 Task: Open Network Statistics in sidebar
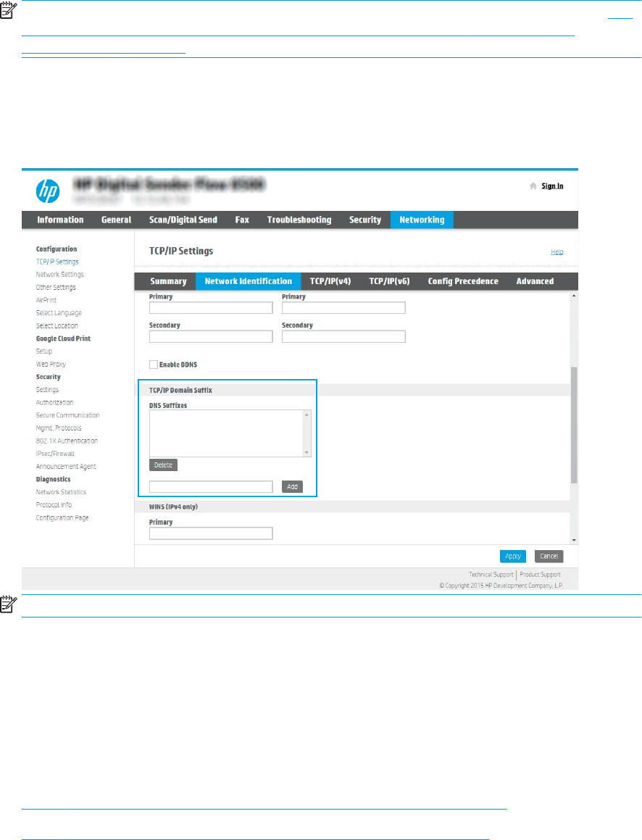pos(61,492)
